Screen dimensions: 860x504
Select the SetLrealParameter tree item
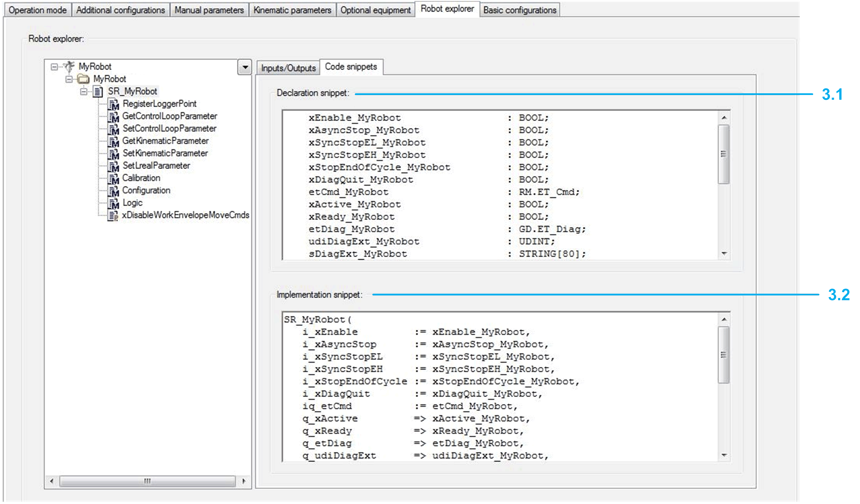pyautogui.click(x=156, y=166)
